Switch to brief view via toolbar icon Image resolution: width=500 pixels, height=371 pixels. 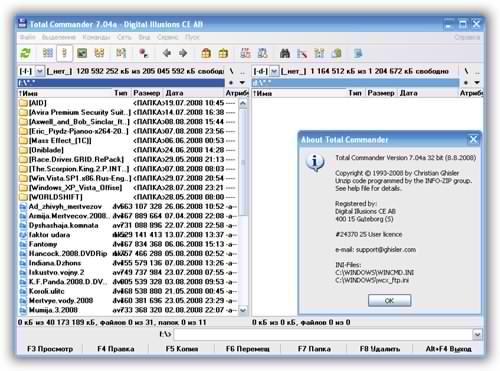tap(48, 53)
